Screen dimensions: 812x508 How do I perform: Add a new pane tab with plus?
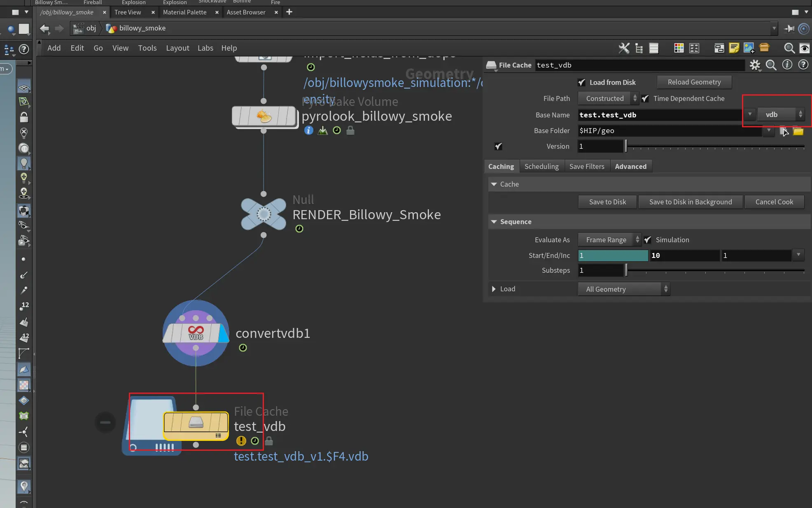(289, 12)
